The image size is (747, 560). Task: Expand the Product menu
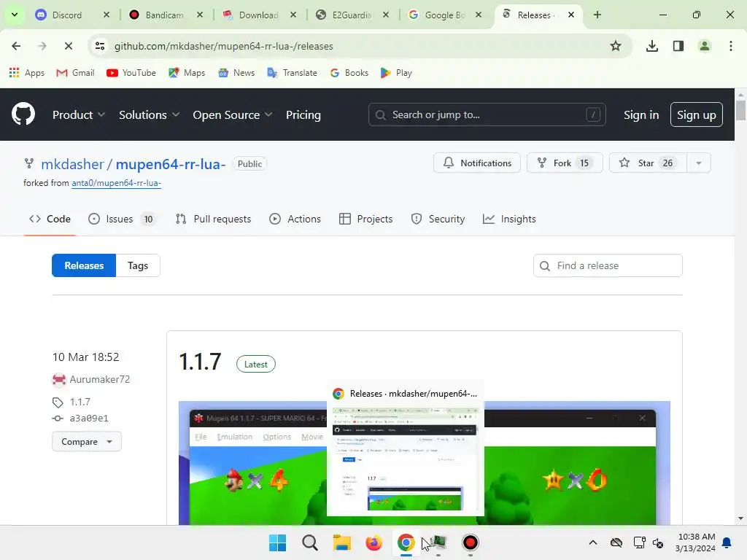[79, 114]
